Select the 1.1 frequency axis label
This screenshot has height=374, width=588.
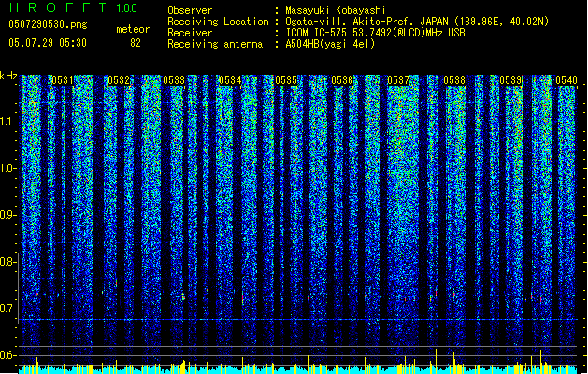coord(8,122)
